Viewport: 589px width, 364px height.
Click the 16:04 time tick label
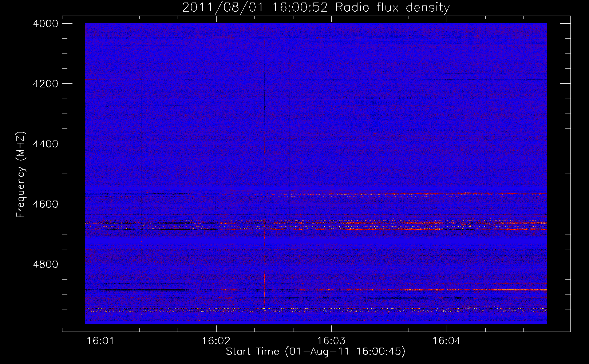click(447, 341)
